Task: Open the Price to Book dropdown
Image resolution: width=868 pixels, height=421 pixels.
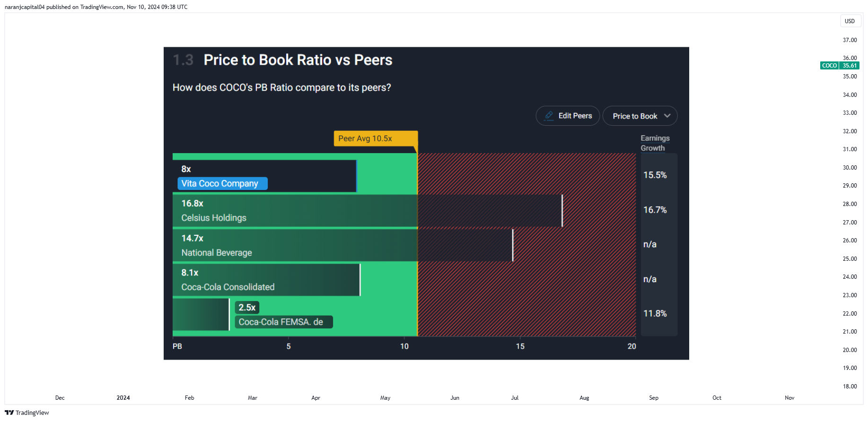Action: (x=640, y=116)
